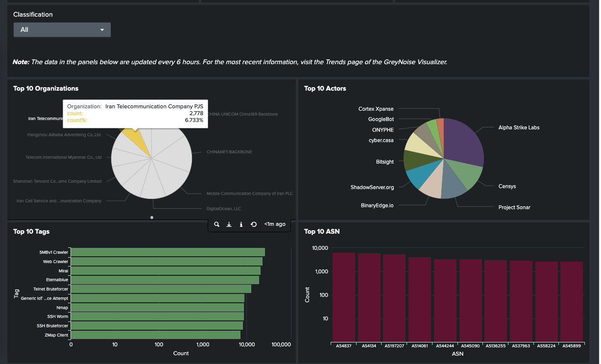Open the Classification dropdown showing All
The height and width of the screenshot is (364, 601).
point(62,30)
